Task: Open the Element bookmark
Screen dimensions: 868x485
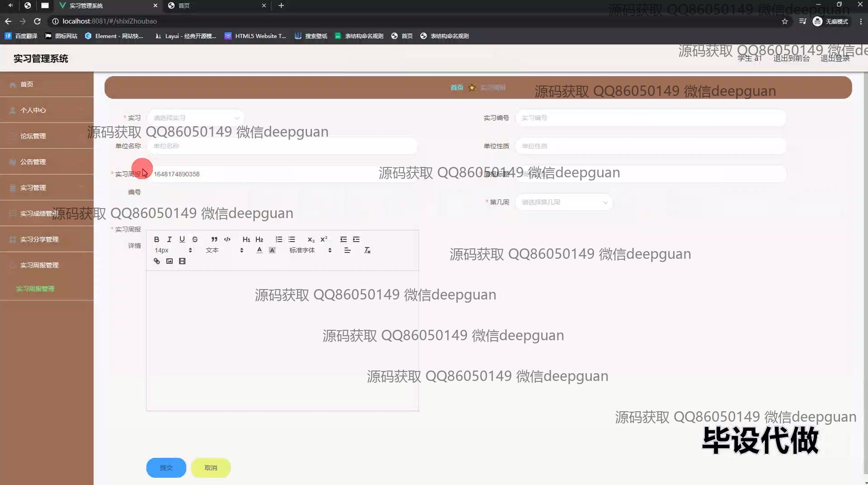Action: tap(114, 36)
